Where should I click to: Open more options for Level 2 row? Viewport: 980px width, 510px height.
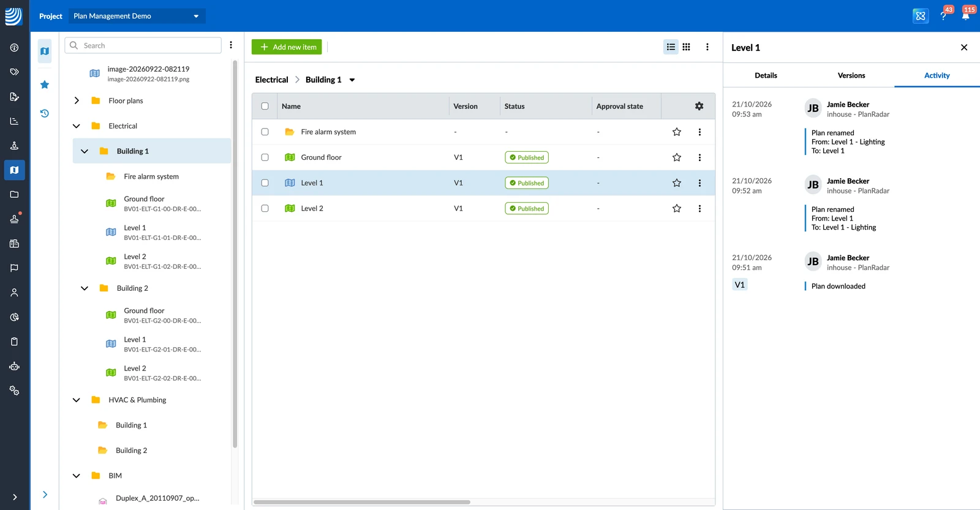(699, 209)
